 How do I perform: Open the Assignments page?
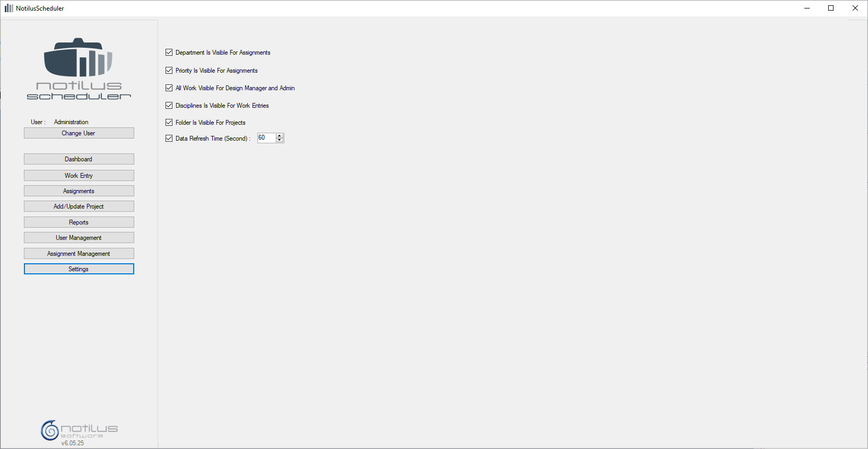(x=79, y=191)
